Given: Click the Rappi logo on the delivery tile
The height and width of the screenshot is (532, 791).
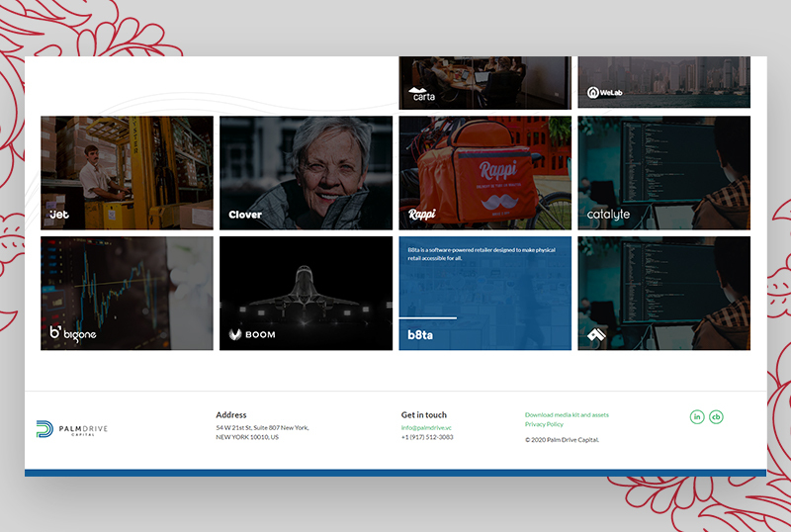Looking at the screenshot, I should [x=422, y=214].
